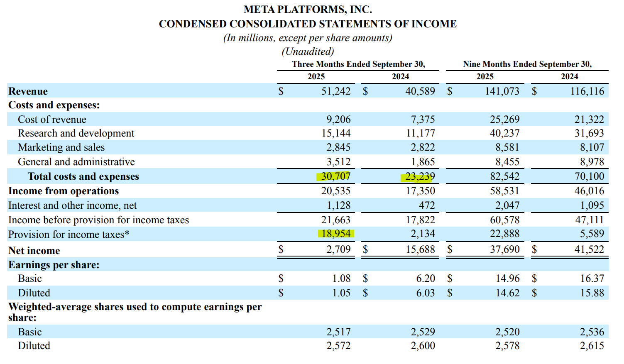Viewport: 624px width, 364px height.
Task: Select cost of revenue value 21,322
Action: 589,120
